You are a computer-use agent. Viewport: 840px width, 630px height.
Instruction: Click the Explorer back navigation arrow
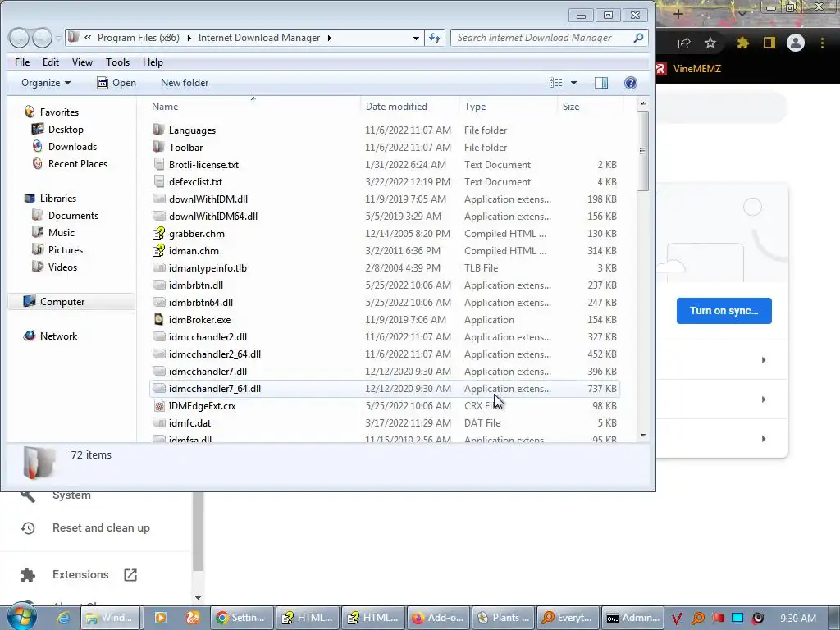pyautogui.click(x=19, y=38)
